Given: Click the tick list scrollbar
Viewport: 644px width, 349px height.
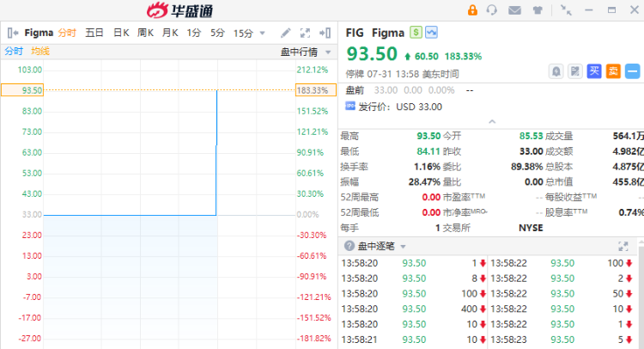Looking at the screenshot, I should (x=641, y=294).
